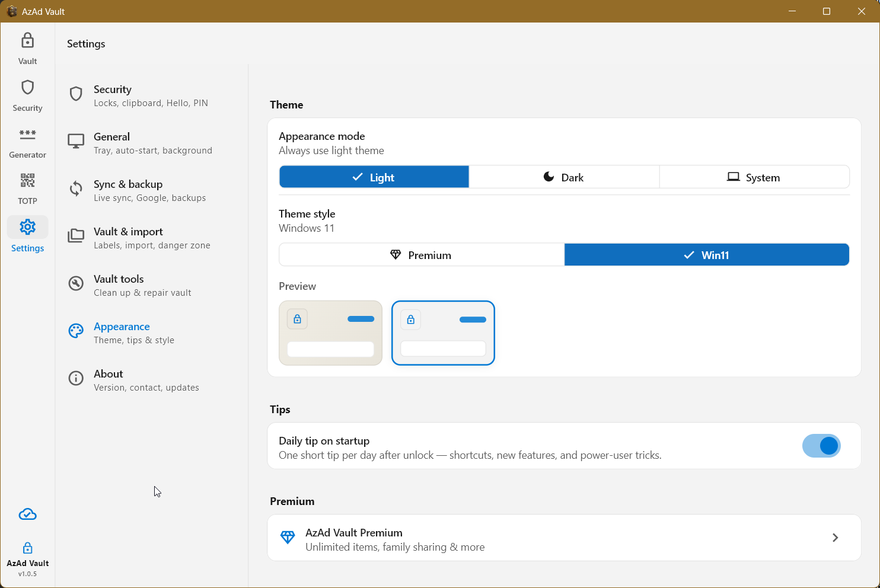Open the Vault tools category
Image resolution: width=880 pixels, height=588 pixels.
tap(151, 285)
